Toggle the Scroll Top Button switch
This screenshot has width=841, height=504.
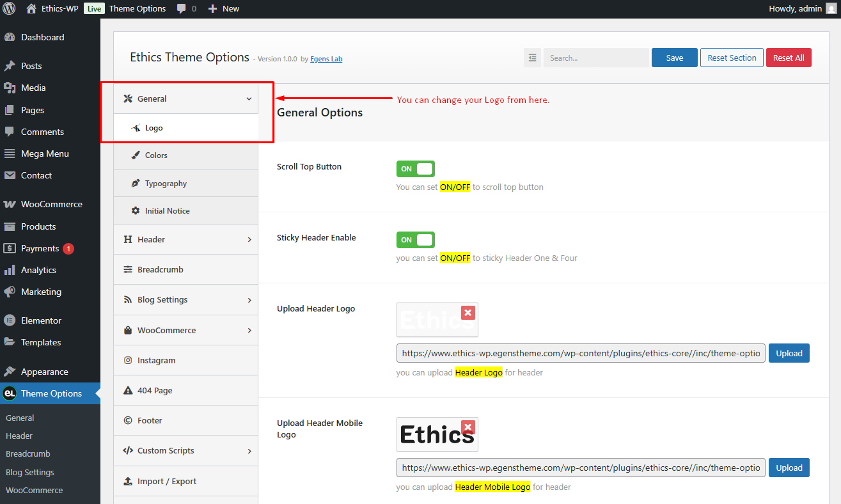[x=415, y=169]
